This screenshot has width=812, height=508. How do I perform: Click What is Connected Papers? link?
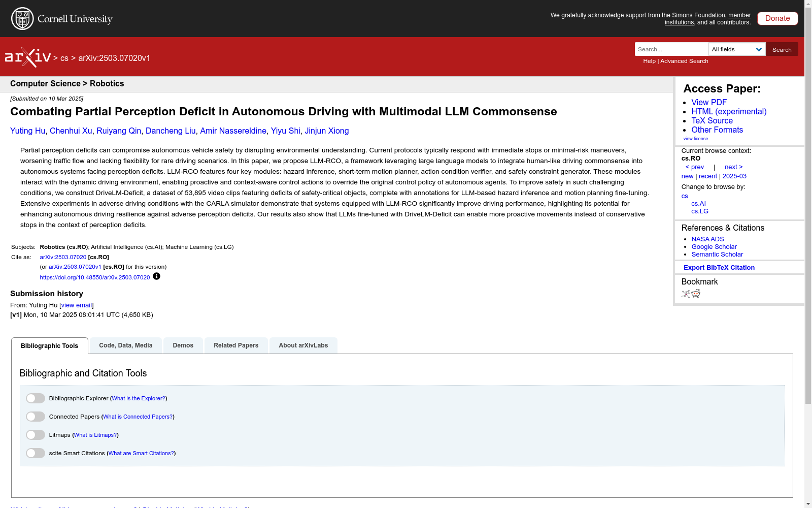pyautogui.click(x=138, y=417)
